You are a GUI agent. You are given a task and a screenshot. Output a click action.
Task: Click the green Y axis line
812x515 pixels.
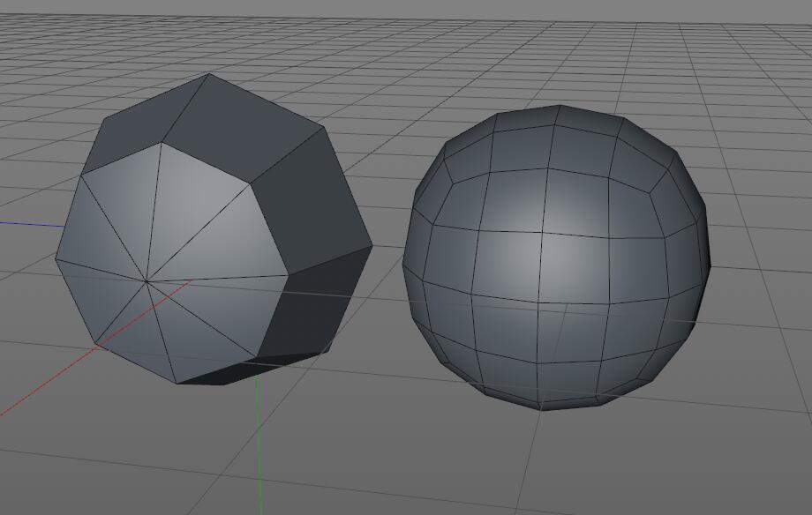(258, 445)
